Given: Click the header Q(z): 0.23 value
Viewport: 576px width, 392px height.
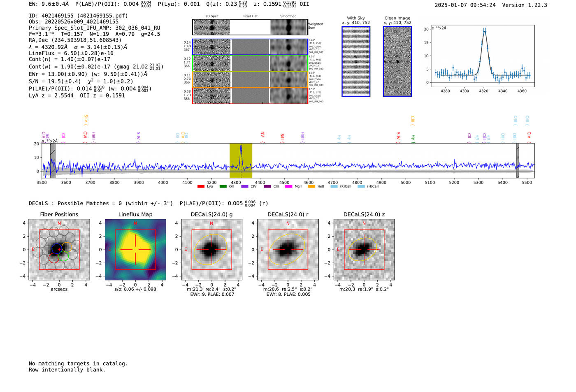Looking at the screenshot, I should pos(226,4).
